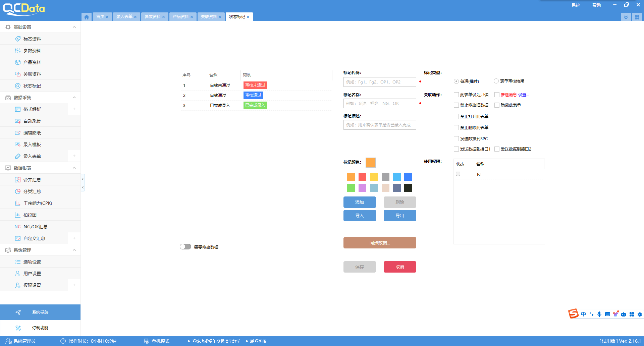Toggle the 需要修改数据 switch

coord(185,247)
